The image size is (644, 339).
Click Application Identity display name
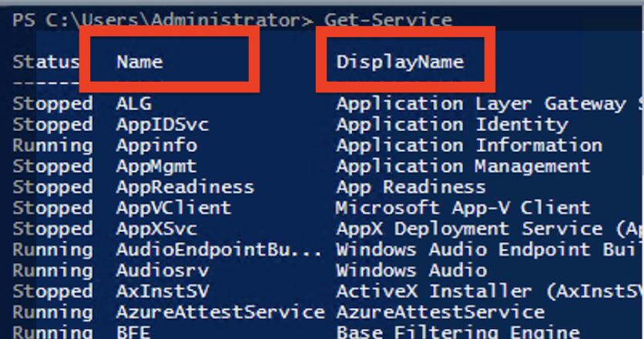point(451,124)
